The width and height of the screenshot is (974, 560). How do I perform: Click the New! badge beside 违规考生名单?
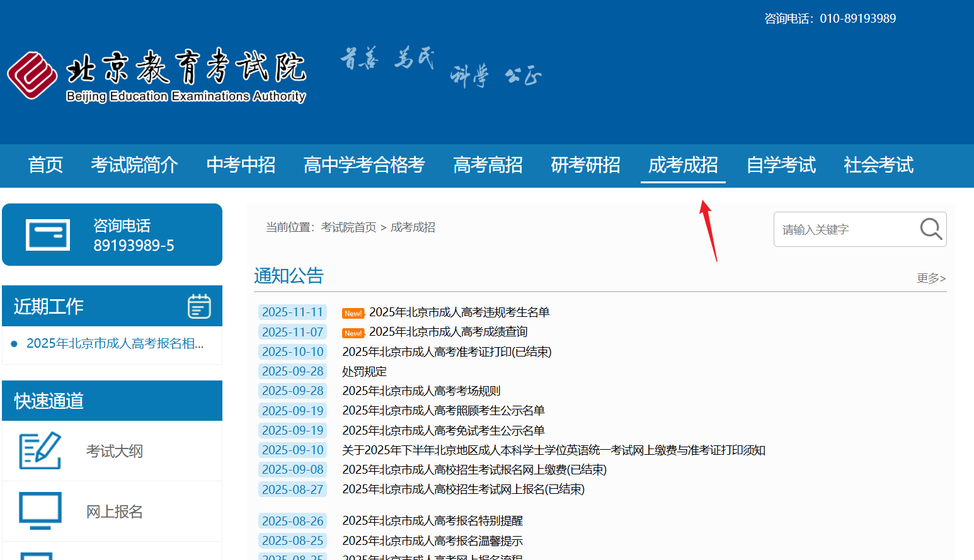click(353, 312)
